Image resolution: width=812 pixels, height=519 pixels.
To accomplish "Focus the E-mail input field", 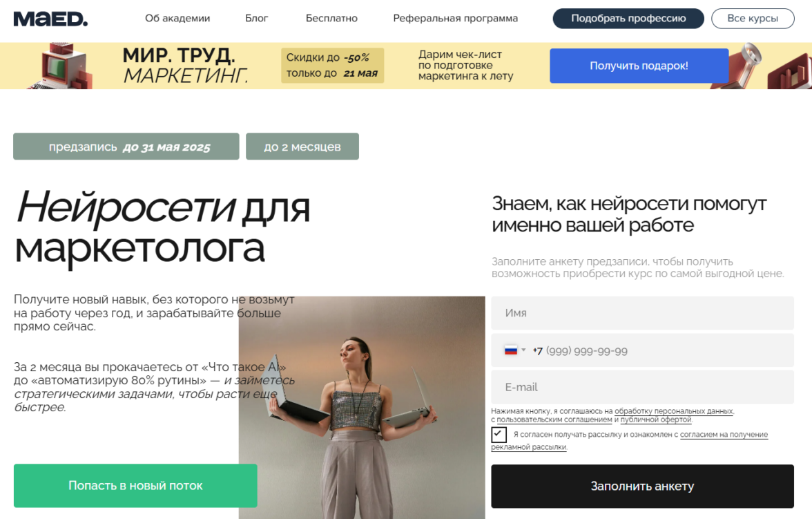I will click(642, 387).
